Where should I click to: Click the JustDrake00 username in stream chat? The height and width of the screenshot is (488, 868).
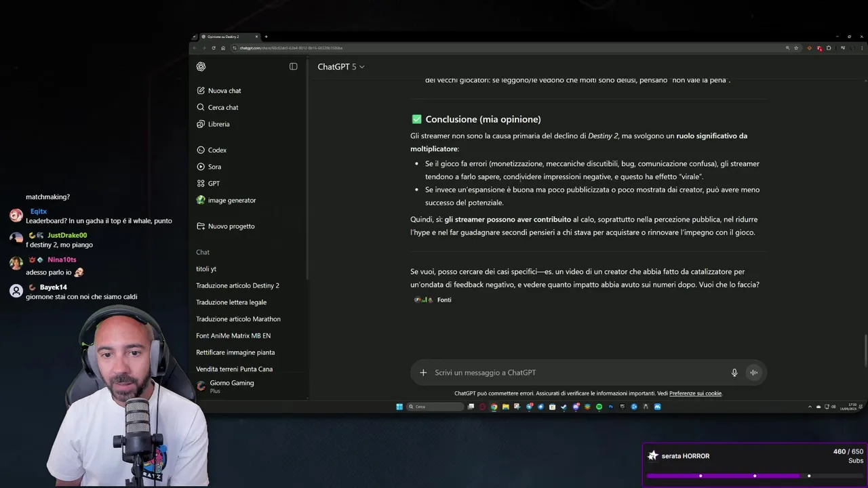[67, 235]
